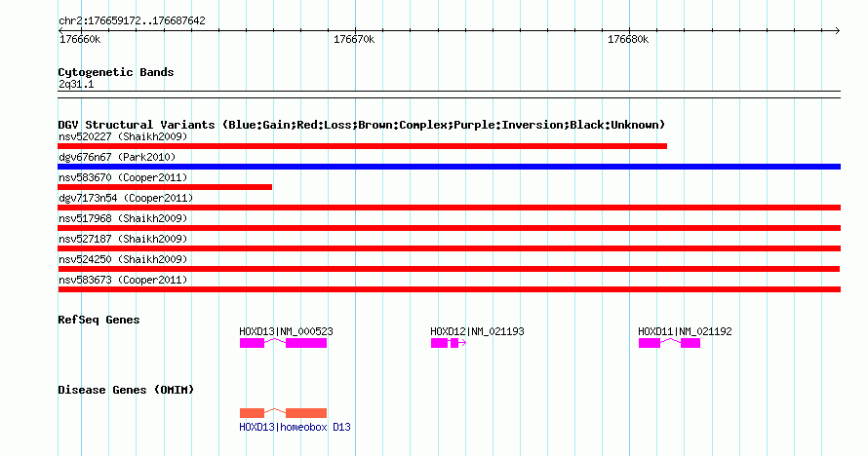
Task: Click the chr2:176659172..176687642 coordinates text
Action: pos(132,21)
